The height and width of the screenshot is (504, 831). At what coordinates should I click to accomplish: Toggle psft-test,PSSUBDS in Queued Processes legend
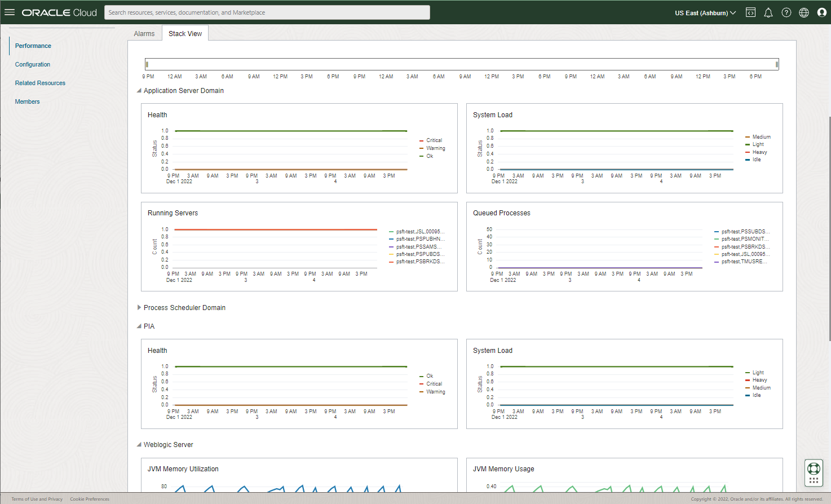coord(744,231)
